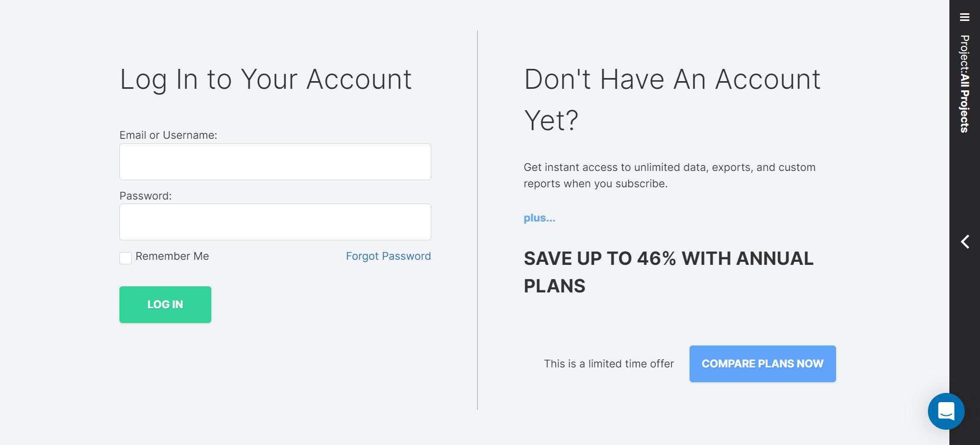Image resolution: width=980 pixels, height=445 pixels.
Task: Click the "This is a limited time offer" text
Action: point(608,364)
